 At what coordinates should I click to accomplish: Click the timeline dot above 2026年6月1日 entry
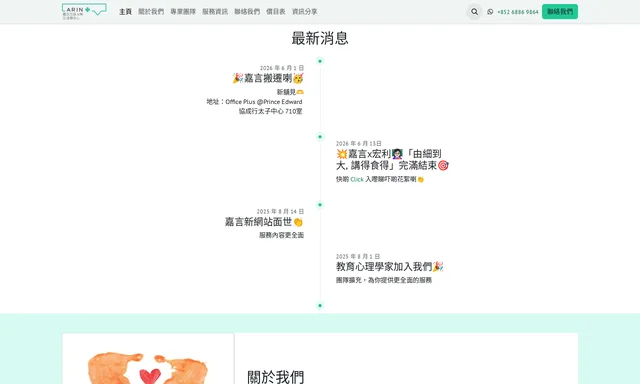320,61
